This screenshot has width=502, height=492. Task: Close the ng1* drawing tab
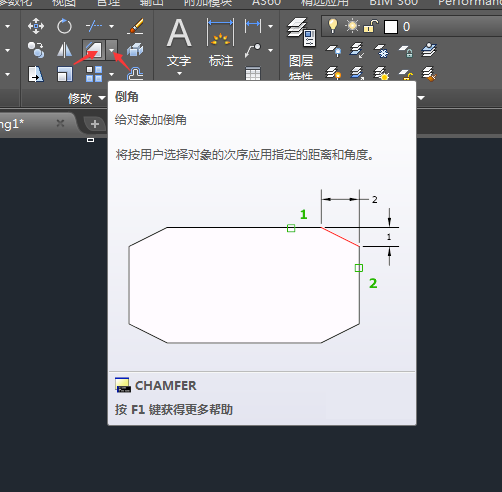tap(60, 123)
